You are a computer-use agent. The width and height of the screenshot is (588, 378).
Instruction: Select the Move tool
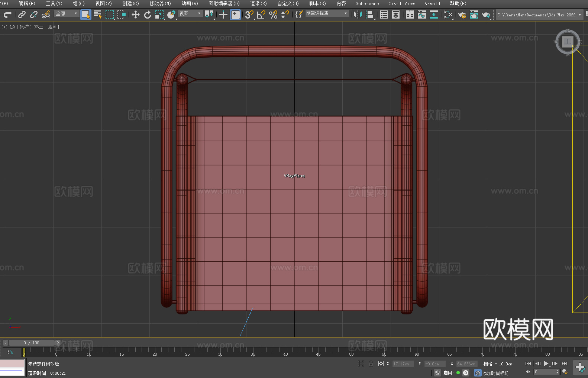click(x=136, y=14)
